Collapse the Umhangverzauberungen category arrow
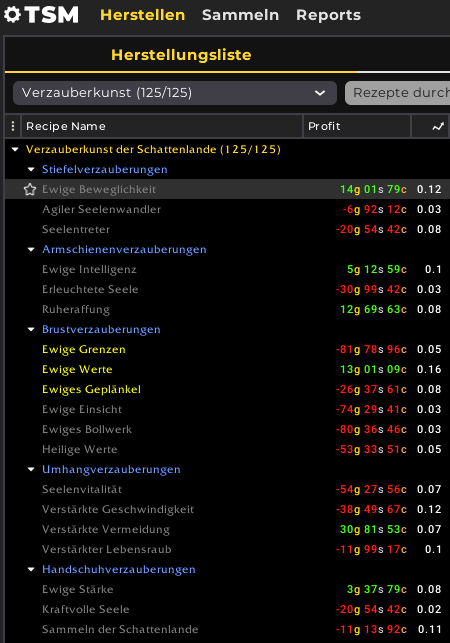The width and height of the screenshot is (450, 643). click(x=31, y=469)
